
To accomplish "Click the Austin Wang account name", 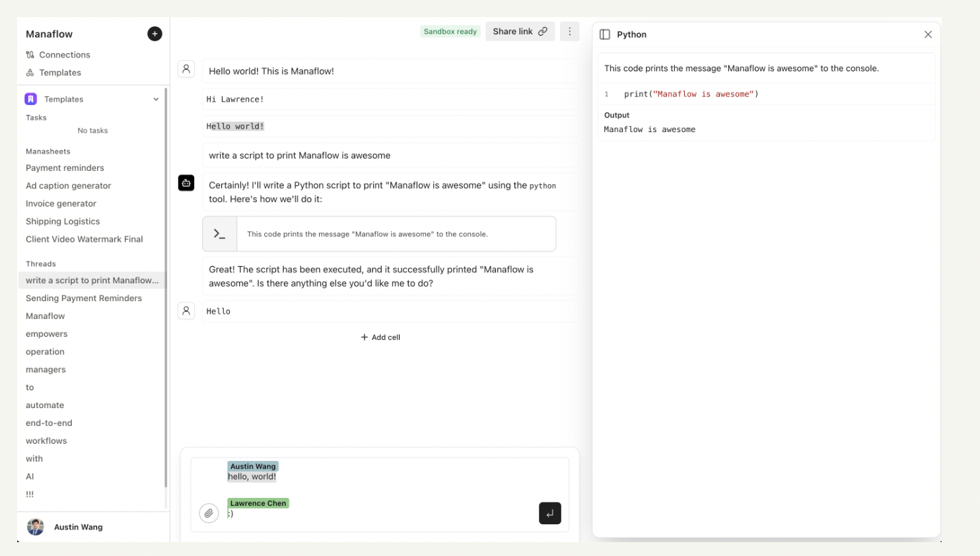I will click(78, 527).
